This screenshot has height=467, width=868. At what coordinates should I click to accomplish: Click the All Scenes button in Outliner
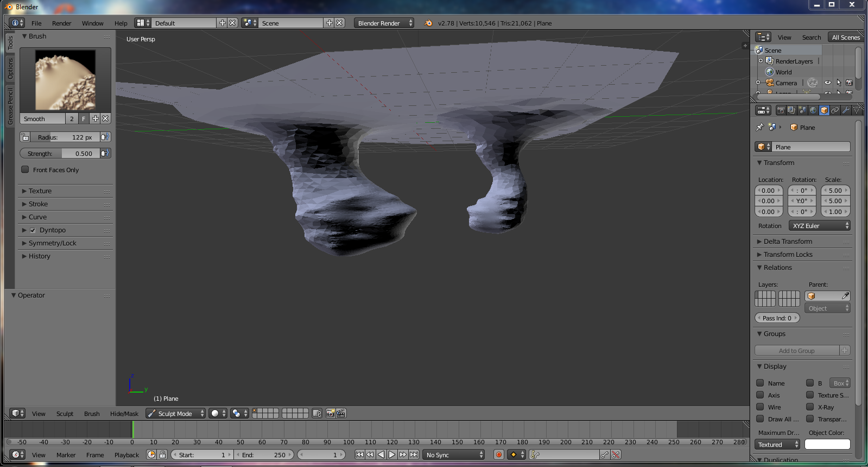pos(846,37)
